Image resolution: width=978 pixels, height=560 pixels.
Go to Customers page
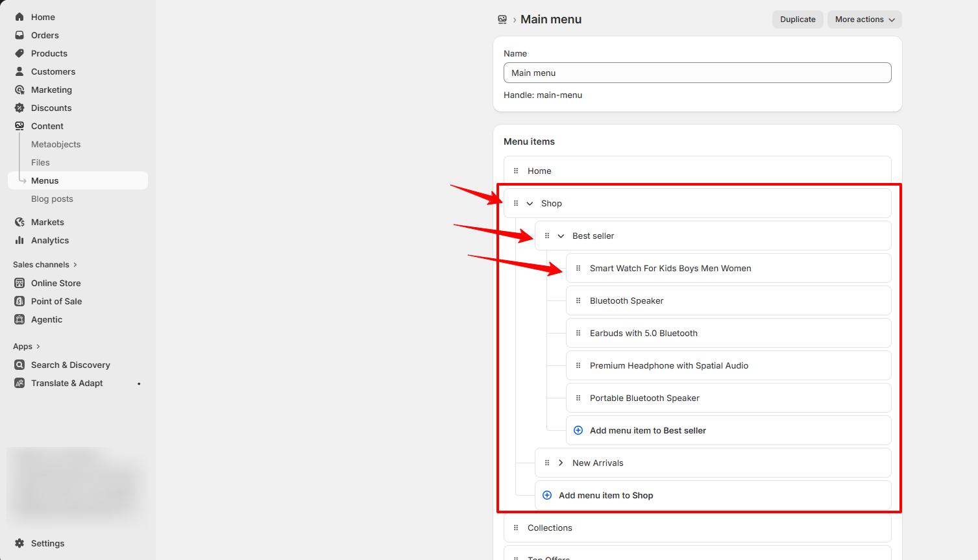53,71
